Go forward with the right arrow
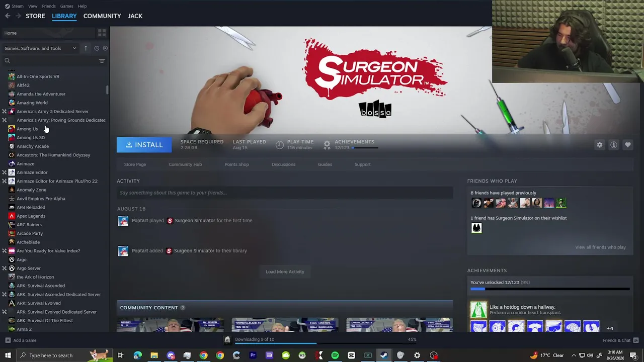 click(x=19, y=16)
